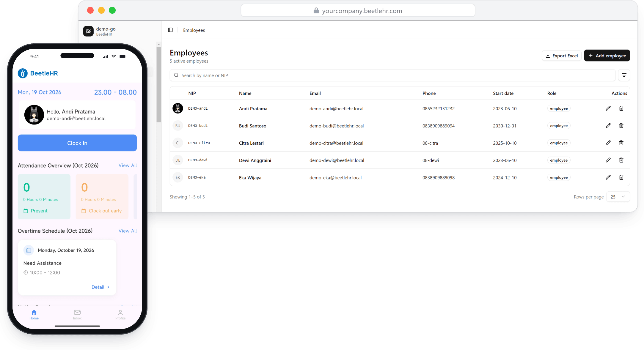
Task: Open Rows per page dropdown
Action: [618, 197]
